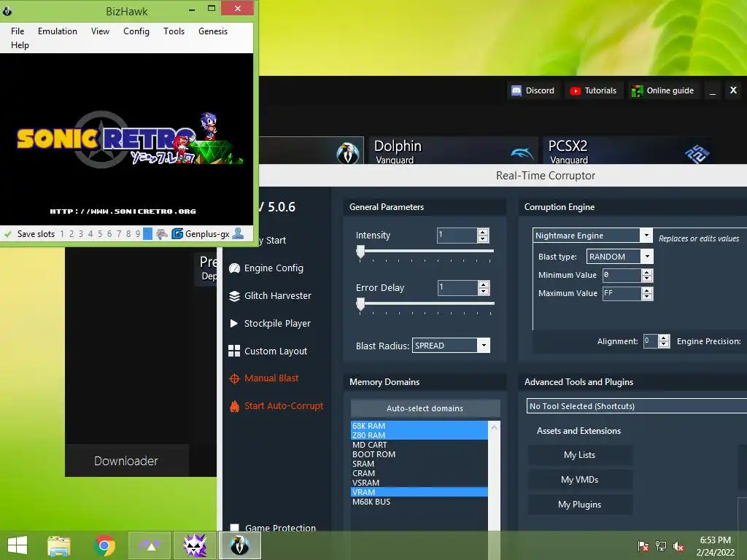This screenshot has height=560, width=747.
Task: Click the Intensity slider handle
Action: (x=360, y=252)
